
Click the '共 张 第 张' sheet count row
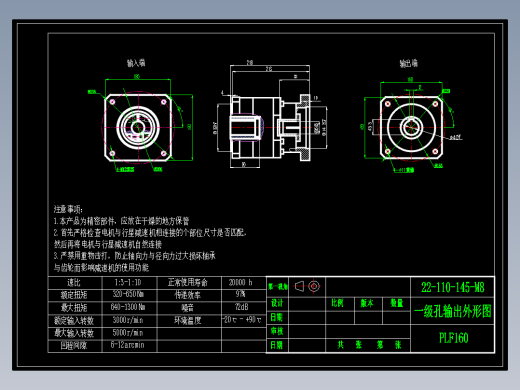click(368, 345)
